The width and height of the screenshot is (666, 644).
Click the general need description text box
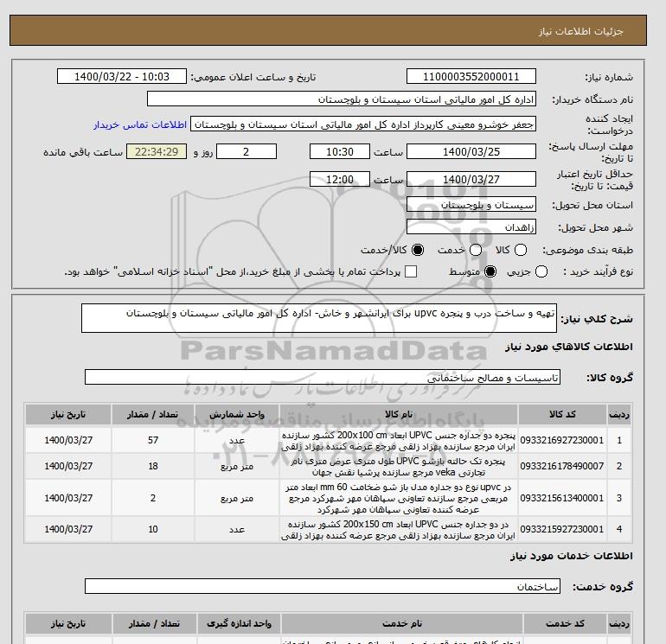pos(319,318)
